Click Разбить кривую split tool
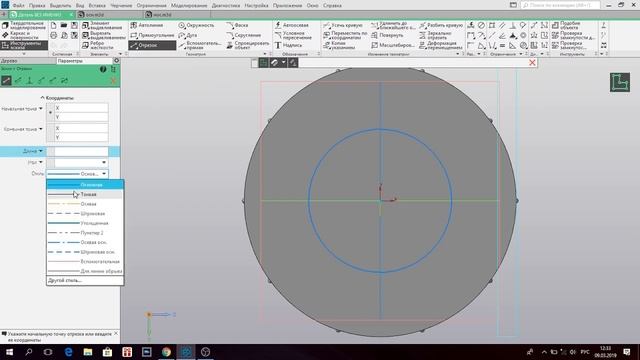 (441, 25)
